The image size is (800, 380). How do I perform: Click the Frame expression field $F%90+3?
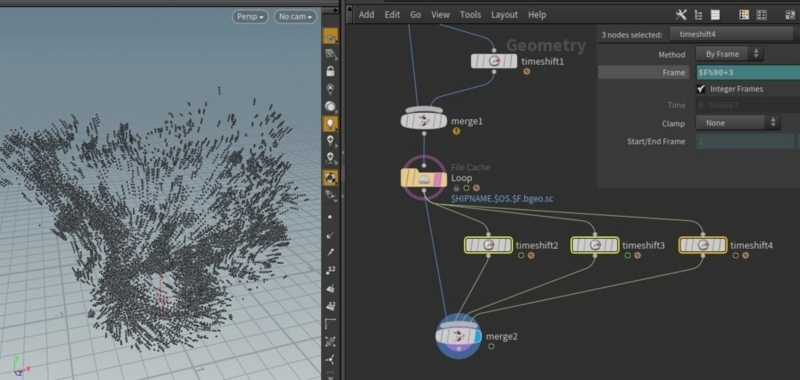(748, 72)
